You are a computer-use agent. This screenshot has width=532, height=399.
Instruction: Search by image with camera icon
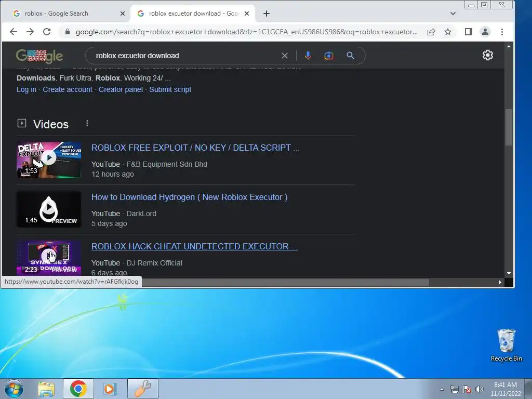point(329,56)
